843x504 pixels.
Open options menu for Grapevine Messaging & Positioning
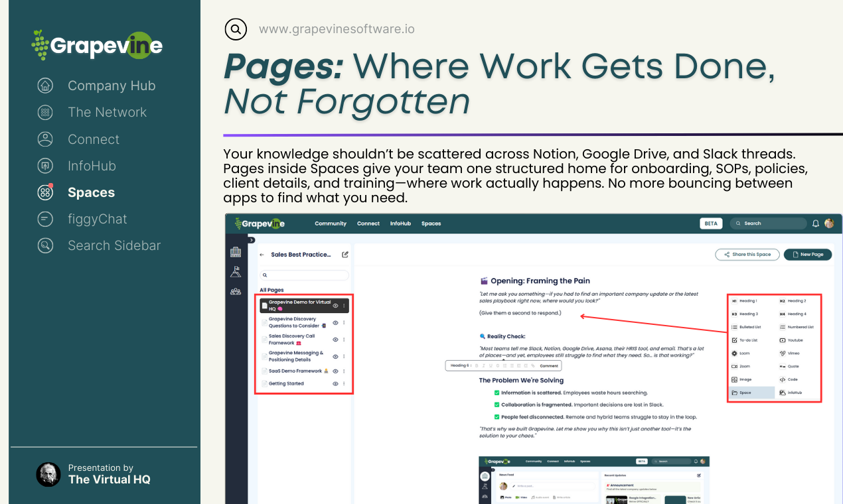coord(344,357)
